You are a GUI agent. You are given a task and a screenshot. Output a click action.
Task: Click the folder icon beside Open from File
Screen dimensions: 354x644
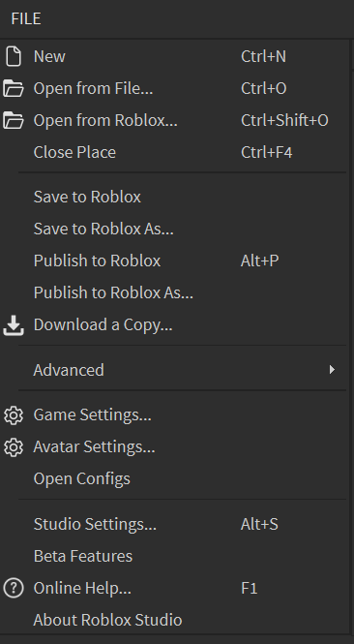click(14, 88)
